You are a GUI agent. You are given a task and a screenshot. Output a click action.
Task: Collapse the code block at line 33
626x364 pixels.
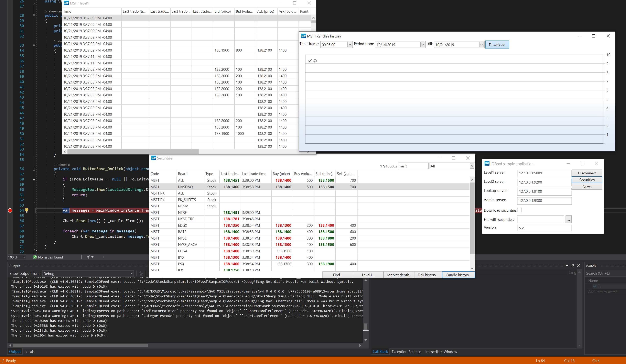pos(34,45)
